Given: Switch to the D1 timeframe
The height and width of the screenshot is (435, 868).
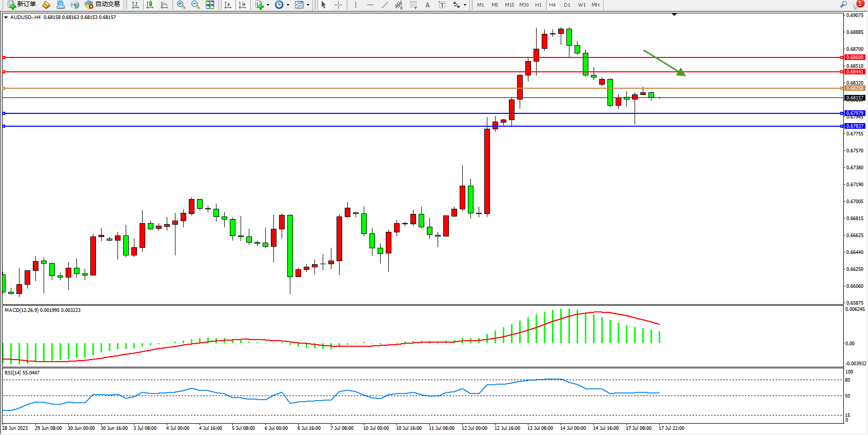Looking at the screenshot, I should (x=567, y=5).
